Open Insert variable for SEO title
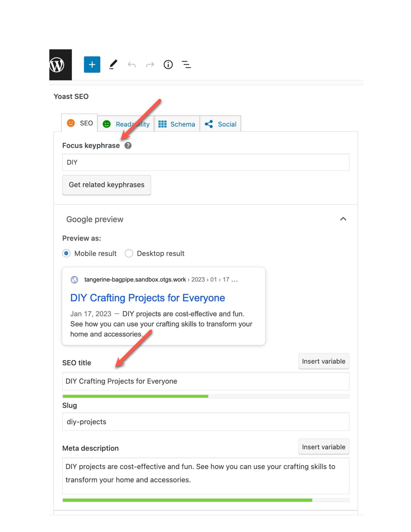This screenshot has height=532, width=411. coord(323,361)
